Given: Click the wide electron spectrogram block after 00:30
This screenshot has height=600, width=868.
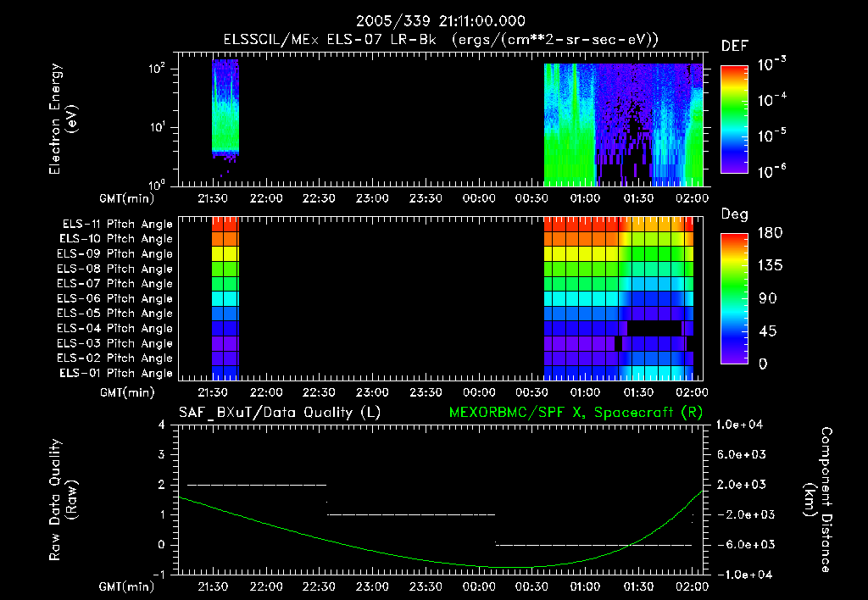Looking at the screenshot, I should coord(623,125).
